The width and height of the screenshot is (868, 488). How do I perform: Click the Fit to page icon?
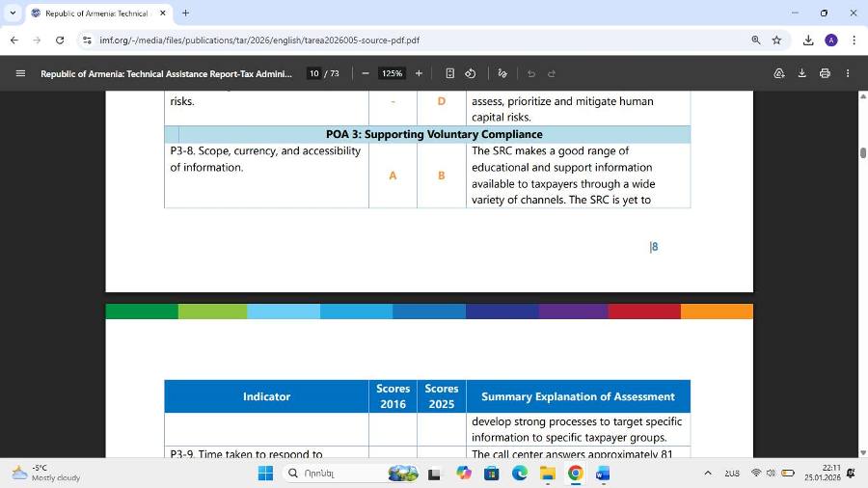coord(449,73)
